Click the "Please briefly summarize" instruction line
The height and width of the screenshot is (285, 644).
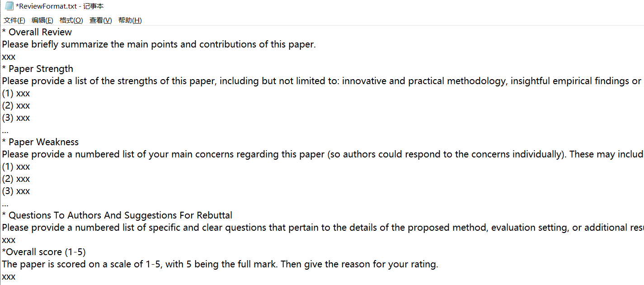point(158,44)
